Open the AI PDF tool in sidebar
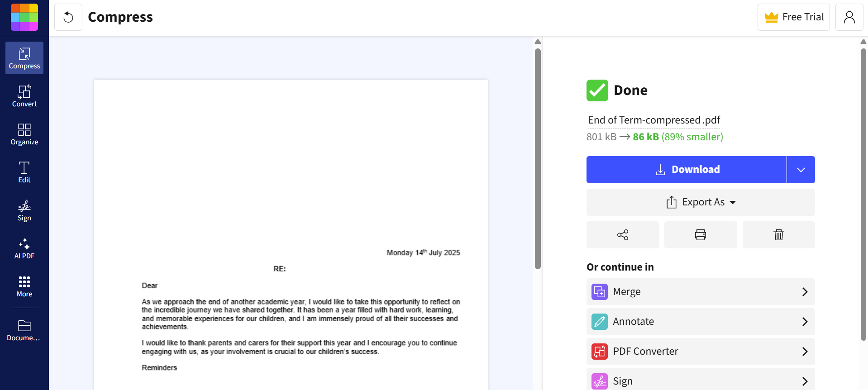The image size is (868, 390). coord(24,248)
